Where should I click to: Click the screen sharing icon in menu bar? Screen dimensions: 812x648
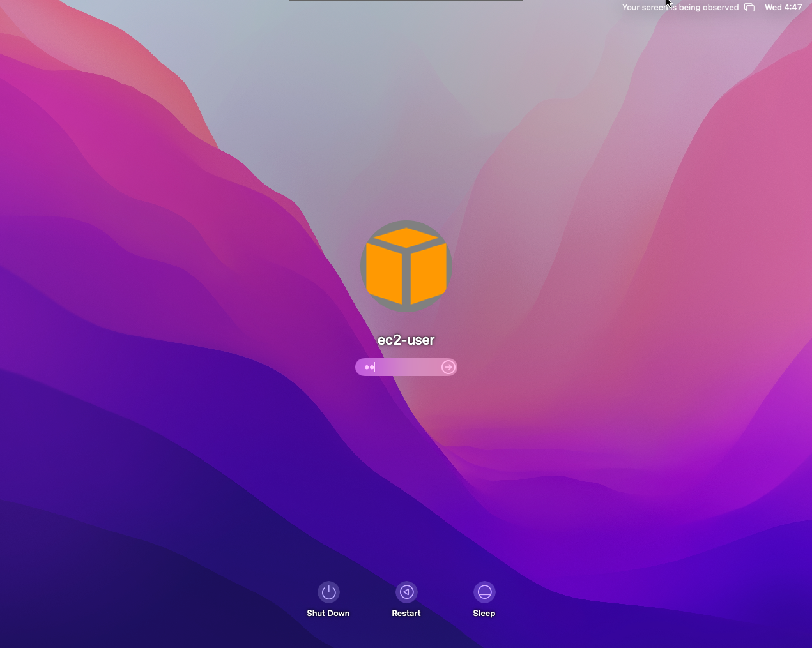[749, 8]
